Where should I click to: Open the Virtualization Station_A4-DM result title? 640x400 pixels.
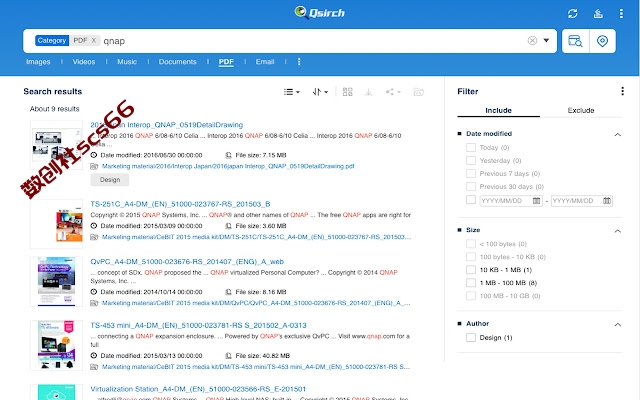pos(198,389)
